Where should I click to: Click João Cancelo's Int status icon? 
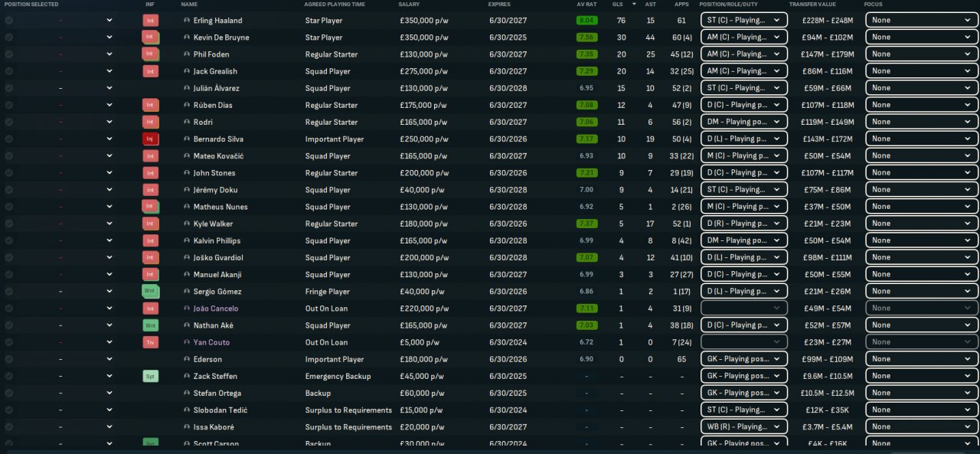pos(151,309)
